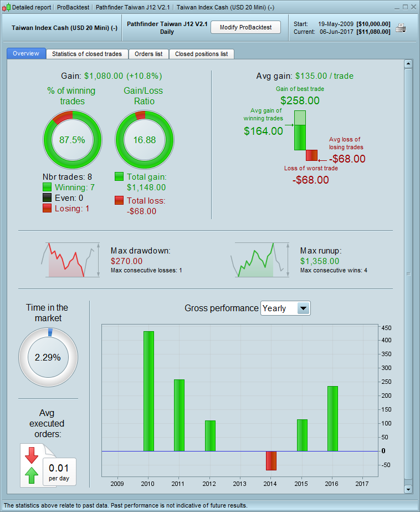This screenshot has width=420, height=512.
Task: Click the 2011 green performance bar
Action: point(179,415)
